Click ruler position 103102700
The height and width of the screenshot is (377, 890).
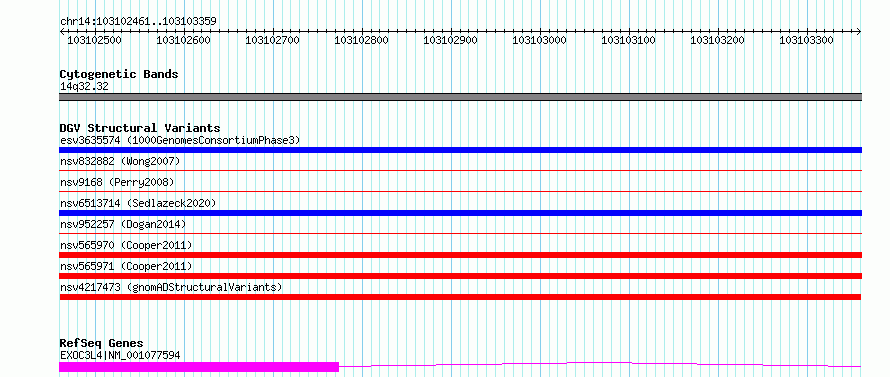click(272, 40)
